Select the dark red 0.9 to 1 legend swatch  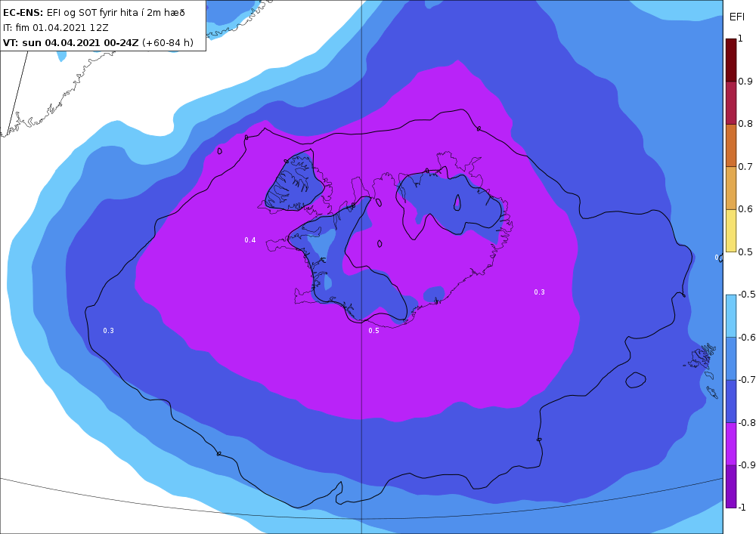731,60
